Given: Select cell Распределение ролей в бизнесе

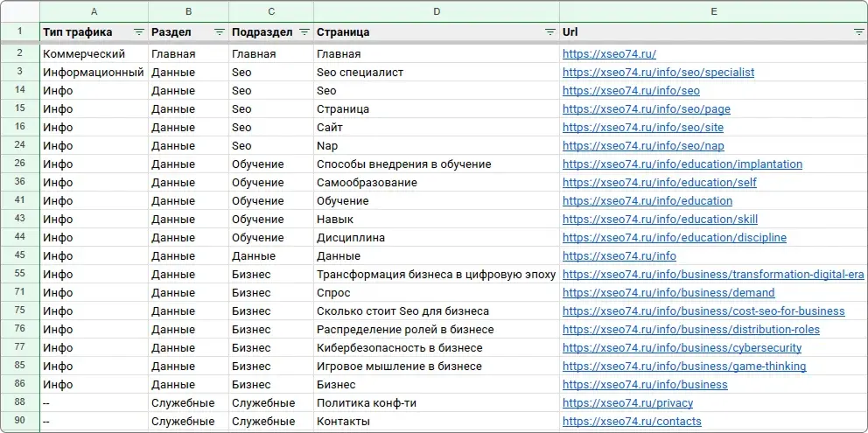Looking at the screenshot, I should pos(437,330).
